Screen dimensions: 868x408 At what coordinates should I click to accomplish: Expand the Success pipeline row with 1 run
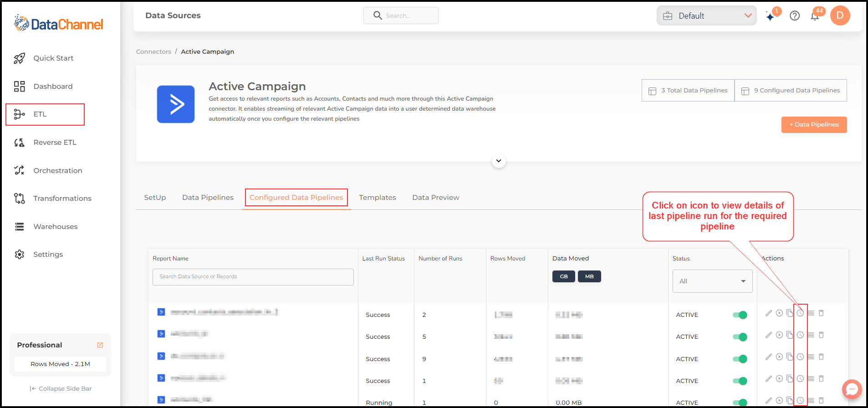tap(161, 377)
